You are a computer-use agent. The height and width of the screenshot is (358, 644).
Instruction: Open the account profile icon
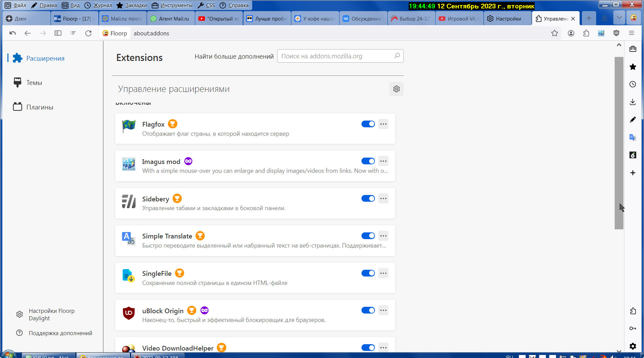tap(571, 33)
